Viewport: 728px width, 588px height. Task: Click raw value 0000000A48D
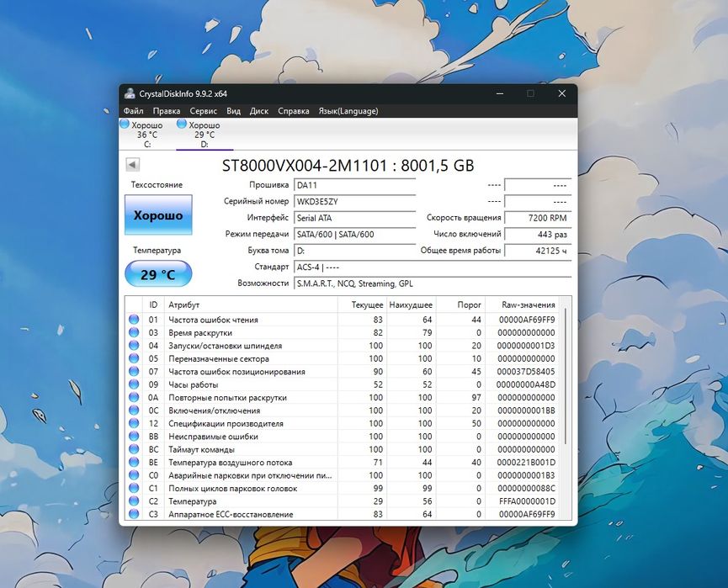tap(525, 384)
